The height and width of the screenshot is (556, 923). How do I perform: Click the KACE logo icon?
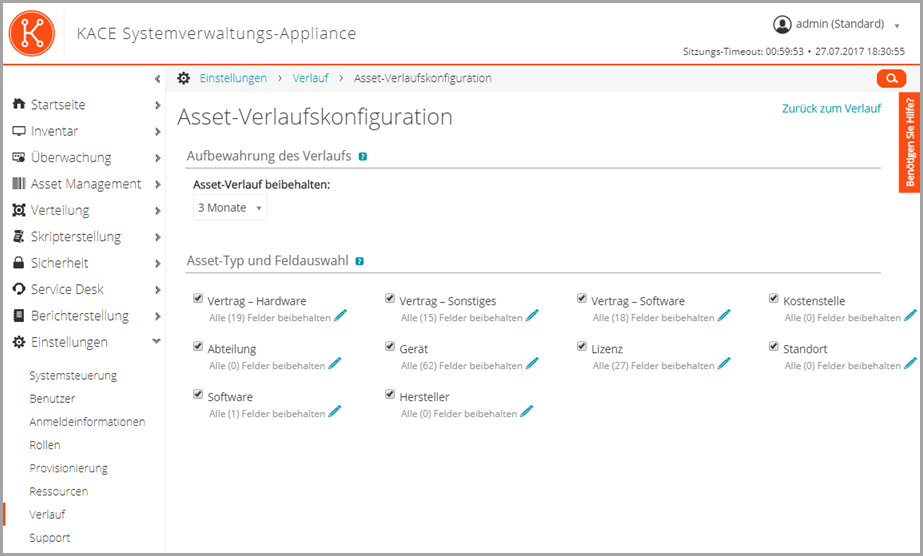click(33, 33)
